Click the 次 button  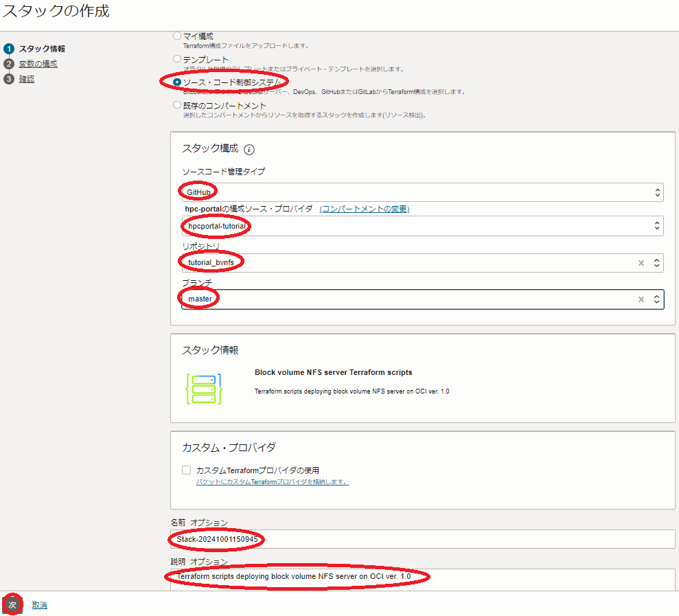coord(12,604)
